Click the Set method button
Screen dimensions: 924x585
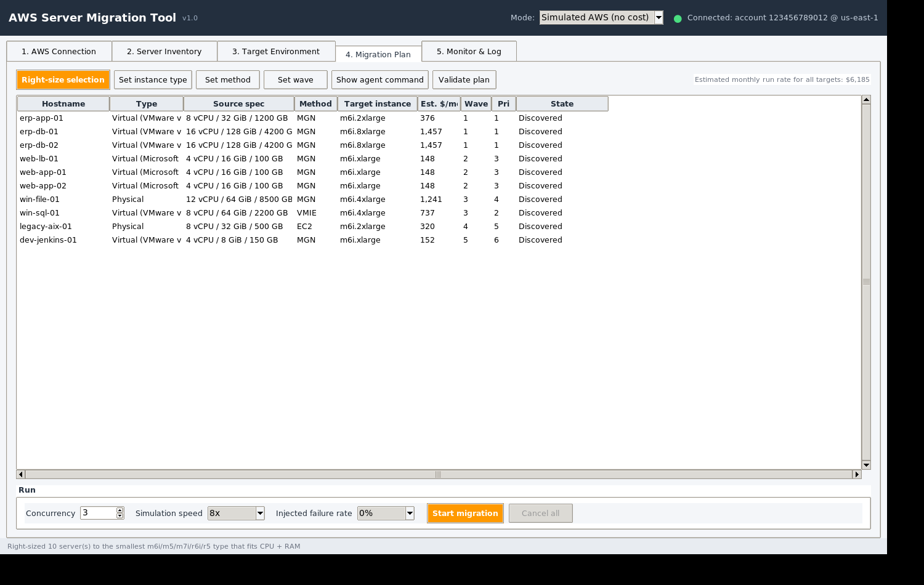click(x=228, y=80)
